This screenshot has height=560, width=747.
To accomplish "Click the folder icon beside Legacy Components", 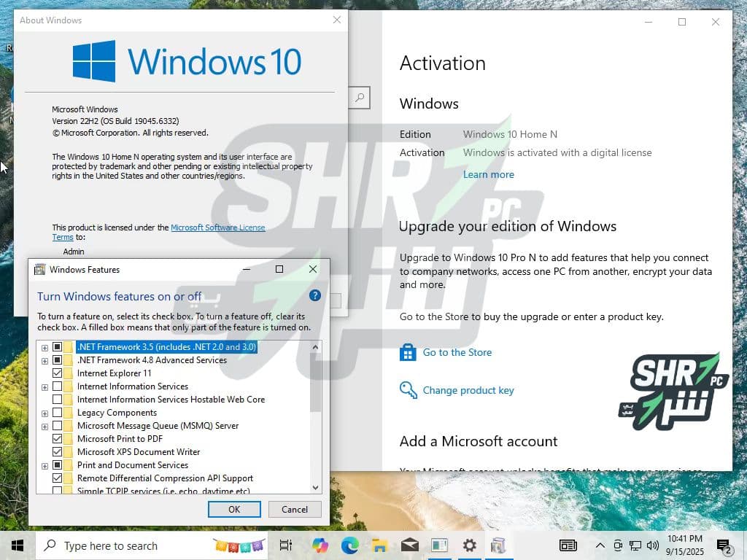I will pos(68,413).
